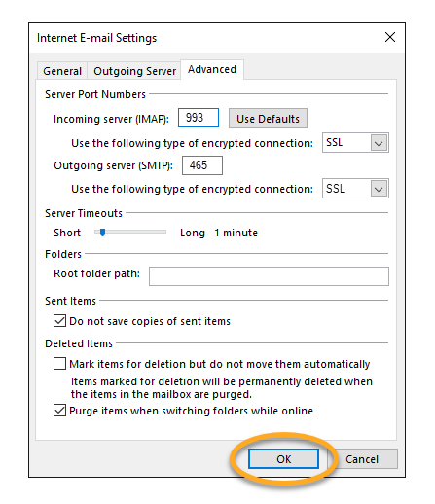Switch to the General tab
The image size is (435, 504).
tap(62, 71)
